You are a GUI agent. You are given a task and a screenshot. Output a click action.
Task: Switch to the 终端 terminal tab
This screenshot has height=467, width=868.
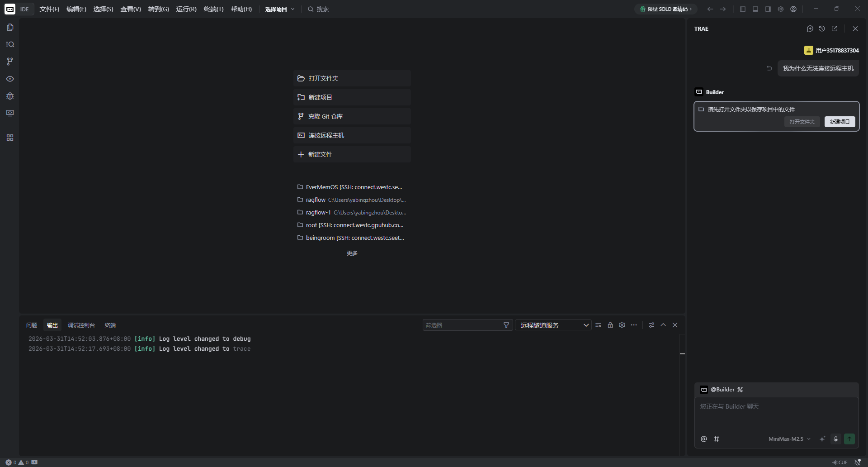coord(110,325)
